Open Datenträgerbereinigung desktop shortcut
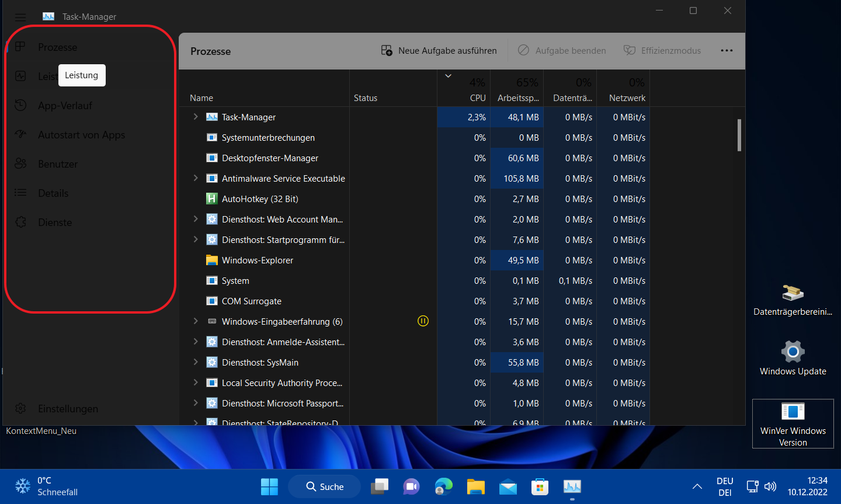 coord(793,300)
